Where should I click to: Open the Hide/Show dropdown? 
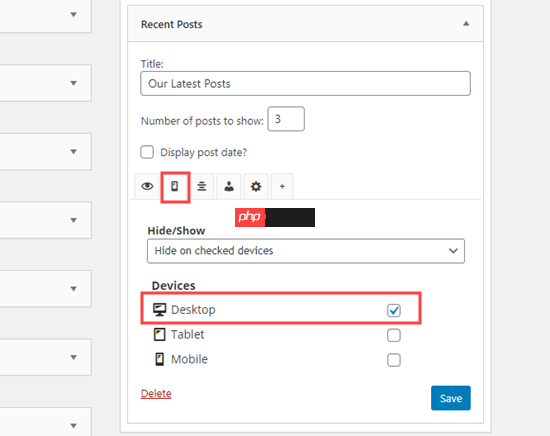coord(306,251)
